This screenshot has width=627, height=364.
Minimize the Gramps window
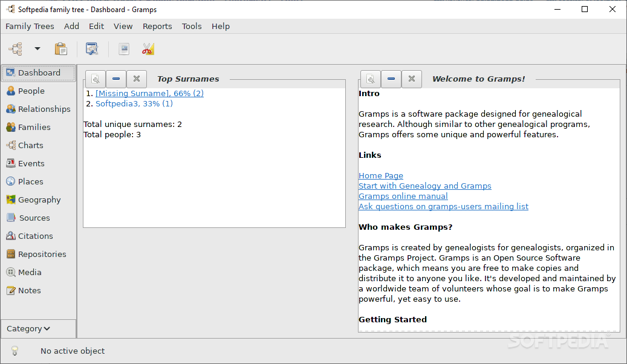click(x=557, y=9)
